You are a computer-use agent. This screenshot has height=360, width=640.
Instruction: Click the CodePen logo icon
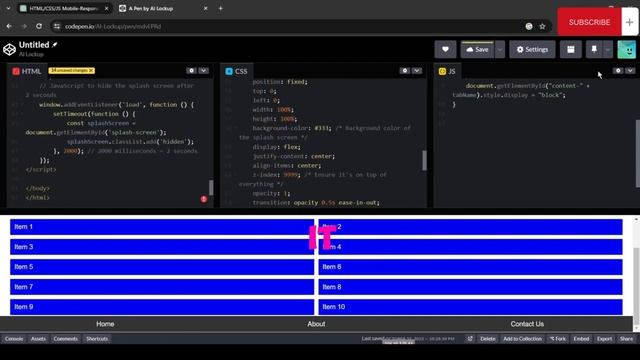coord(9,49)
